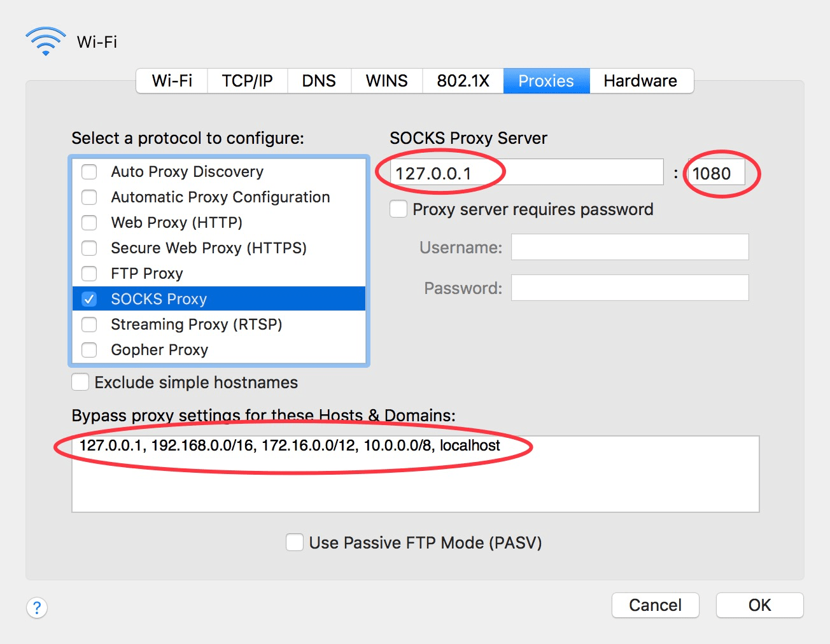Image resolution: width=830 pixels, height=644 pixels.
Task: Click the port field showing 1080
Action: coord(717,172)
